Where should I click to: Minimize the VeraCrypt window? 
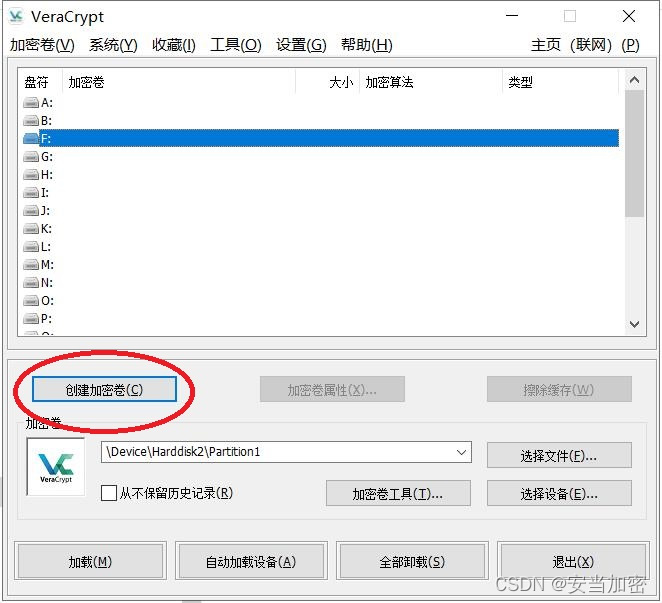(512, 16)
